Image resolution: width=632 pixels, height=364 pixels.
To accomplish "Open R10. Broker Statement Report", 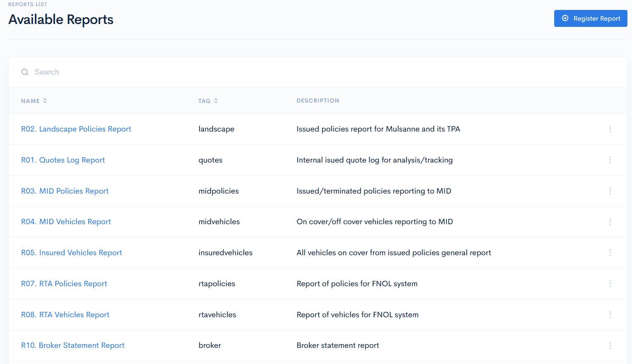I will (73, 345).
